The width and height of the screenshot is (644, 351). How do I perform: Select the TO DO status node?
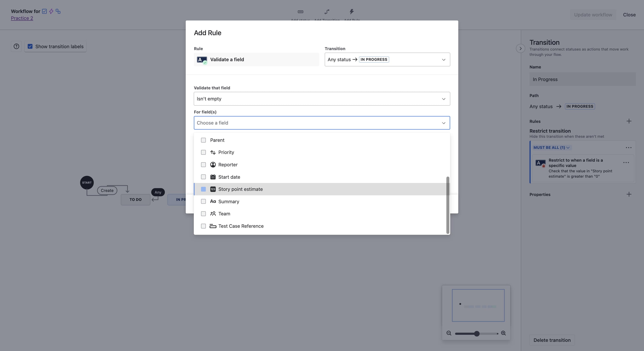[135, 200]
